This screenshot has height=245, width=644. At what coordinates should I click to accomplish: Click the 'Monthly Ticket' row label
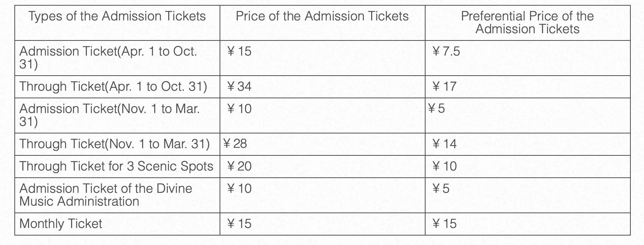pyautogui.click(x=60, y=224)
